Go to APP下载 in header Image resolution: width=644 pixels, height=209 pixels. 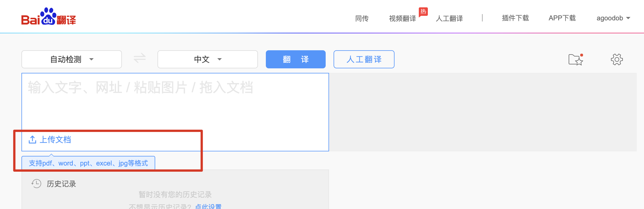(x=562, y=18)
